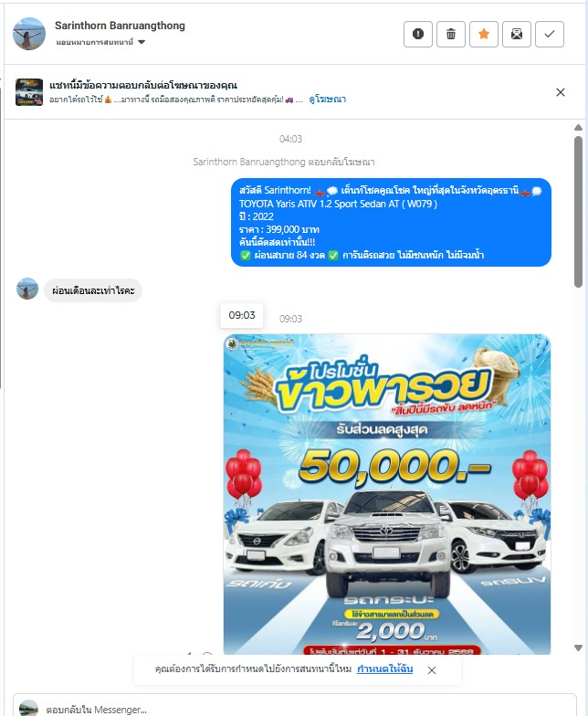Image resolution: width=588 pixels, height=716 pixels.
Task: Focus the reply in Messenger input field
Action: 294,707
